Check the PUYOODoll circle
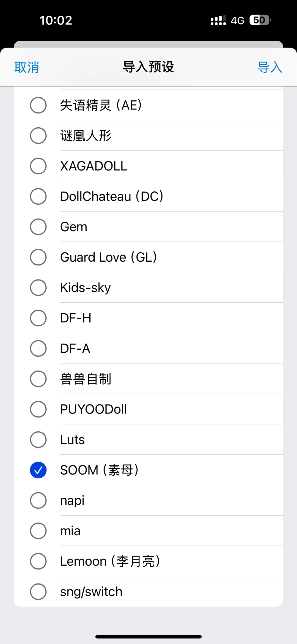The width and height of the screenshot is (297, 644). 38,409
